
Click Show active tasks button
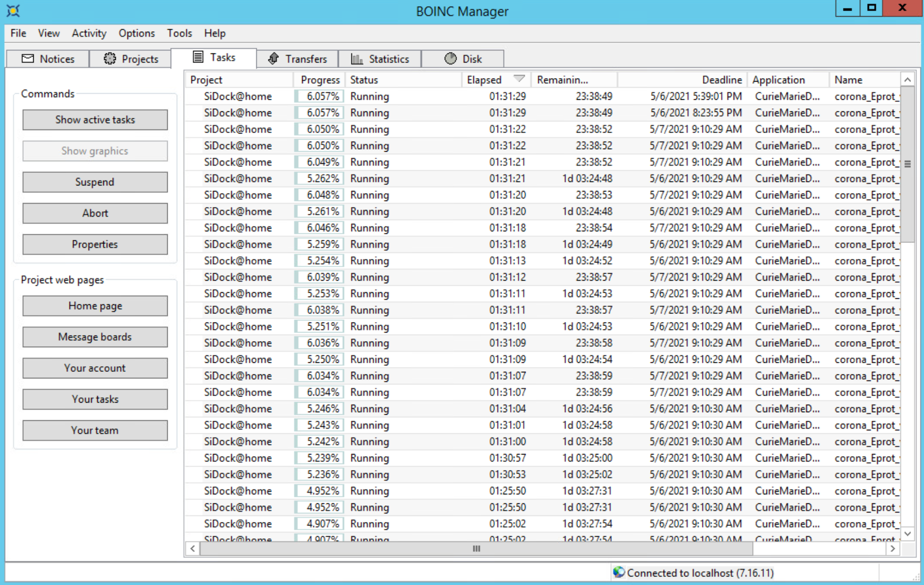point(95,120)
